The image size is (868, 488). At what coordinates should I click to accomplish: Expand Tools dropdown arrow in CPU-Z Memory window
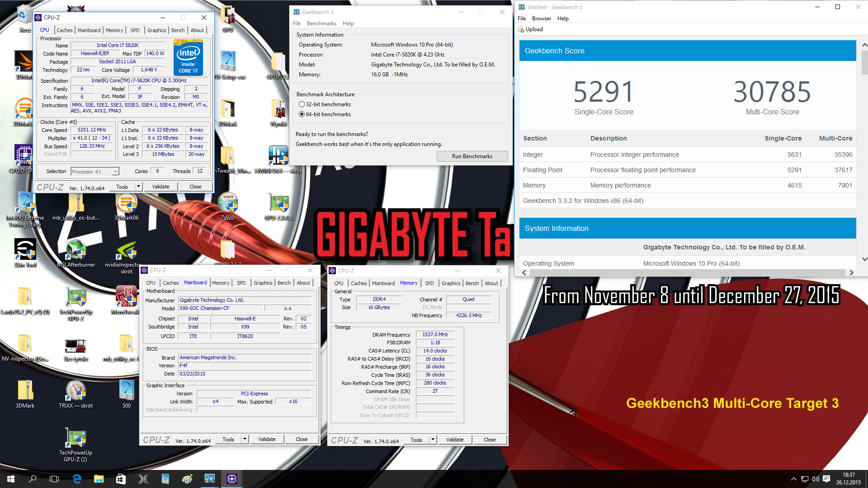433,440
